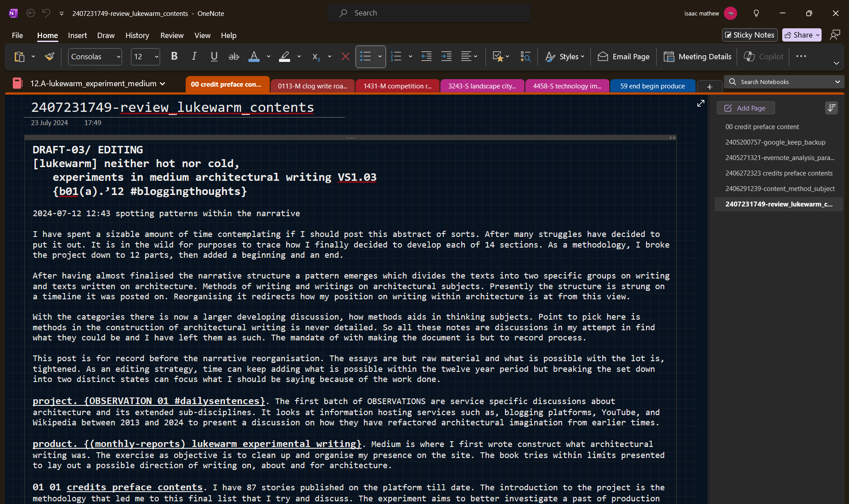Switch to the 59 end begin produce section

652,86
